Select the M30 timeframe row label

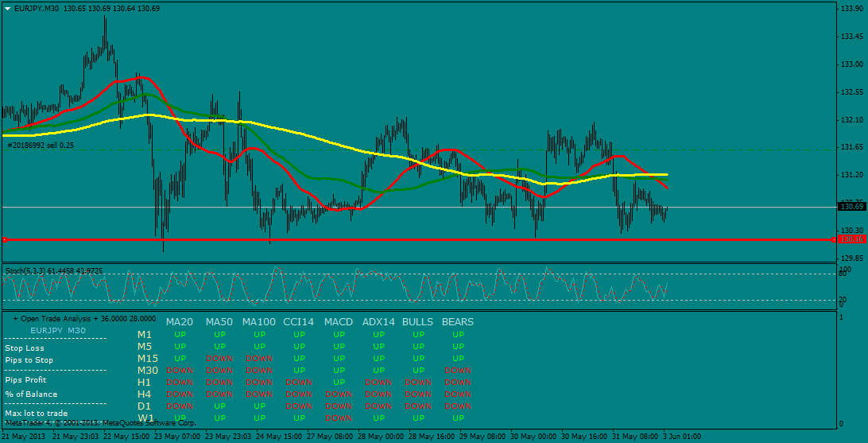(148, 370)
